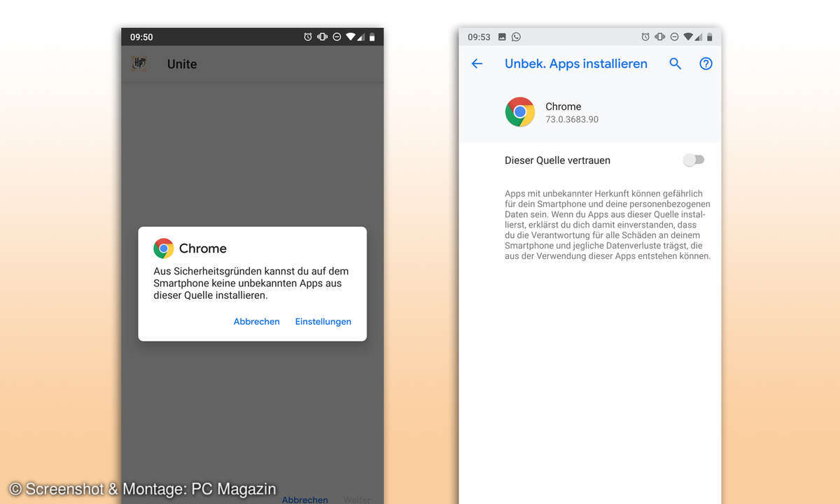Screen dimensions: 840x504
Task: Tap Einstellungen in the Chrome dialog
Action: tap(323, 322)
